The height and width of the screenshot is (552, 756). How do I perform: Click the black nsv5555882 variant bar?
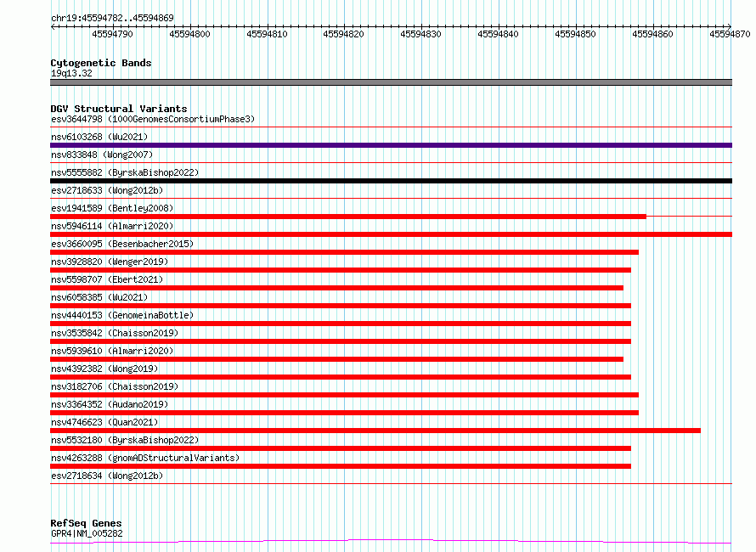click(x=391, y=181)
